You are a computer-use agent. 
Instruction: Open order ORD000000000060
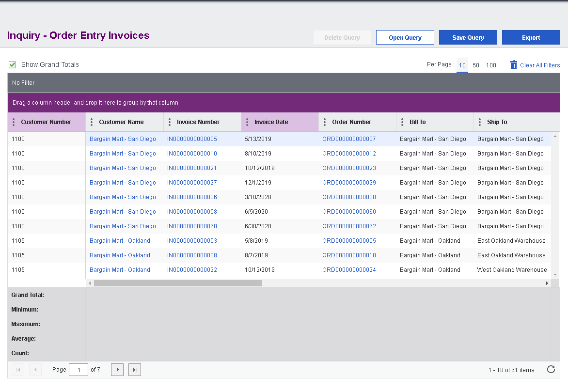[349, 211]
